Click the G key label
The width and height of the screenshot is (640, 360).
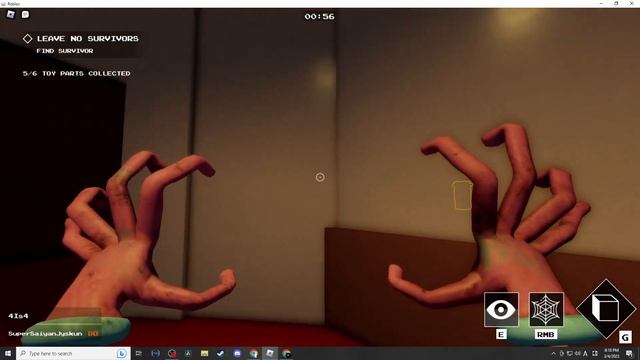pyautogui.click(x=625, y=337)
